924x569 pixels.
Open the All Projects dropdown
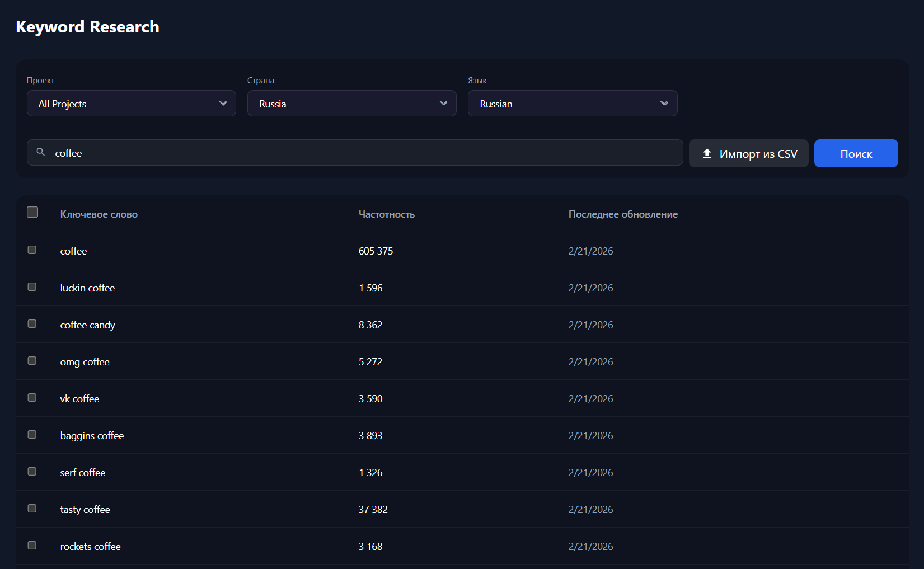(x=131, y=103)
